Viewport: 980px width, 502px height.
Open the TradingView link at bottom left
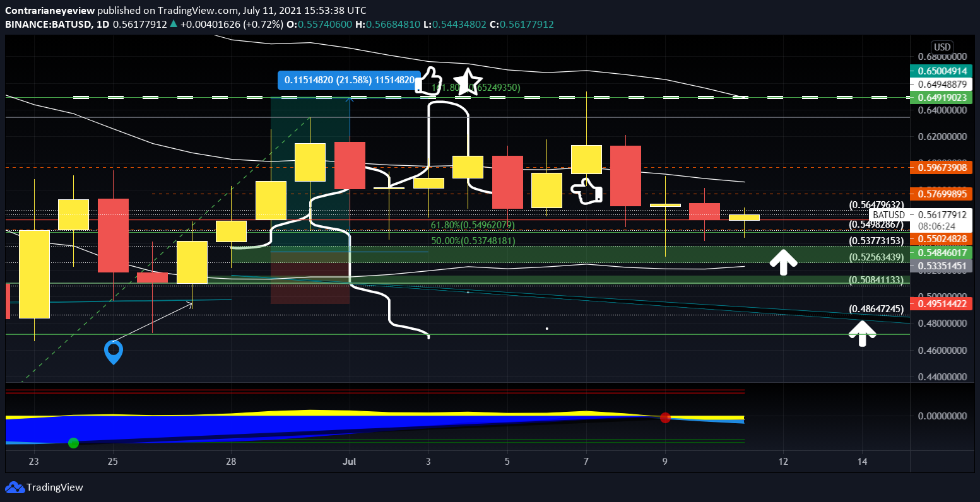click(x=44, y=487)
